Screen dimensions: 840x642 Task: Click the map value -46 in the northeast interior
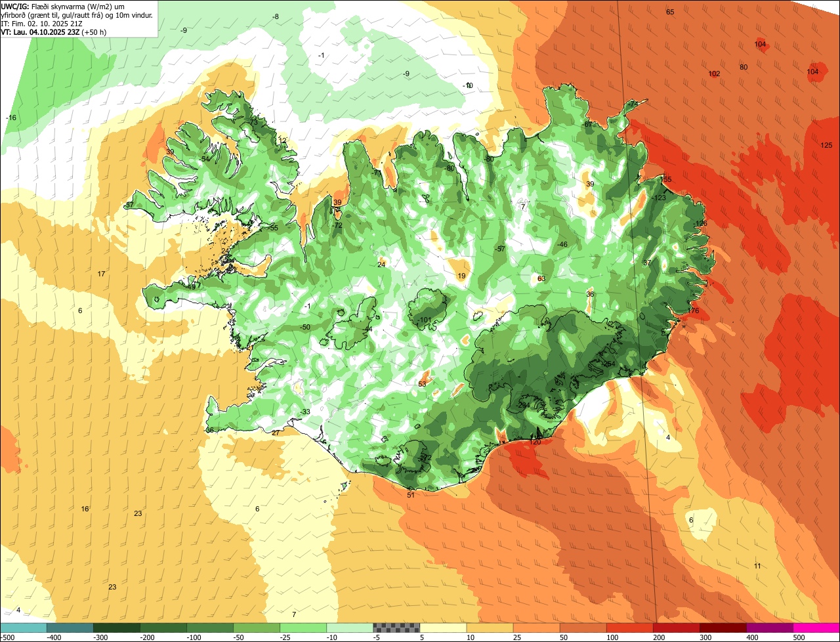[562, 245]
